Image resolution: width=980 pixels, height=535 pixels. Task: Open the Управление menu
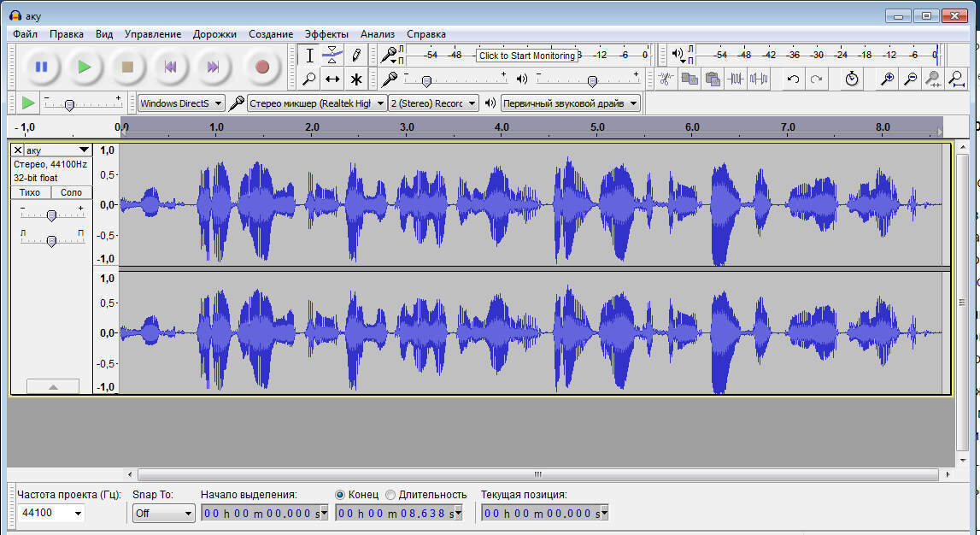pyautogui.click(x=152, y=33)
